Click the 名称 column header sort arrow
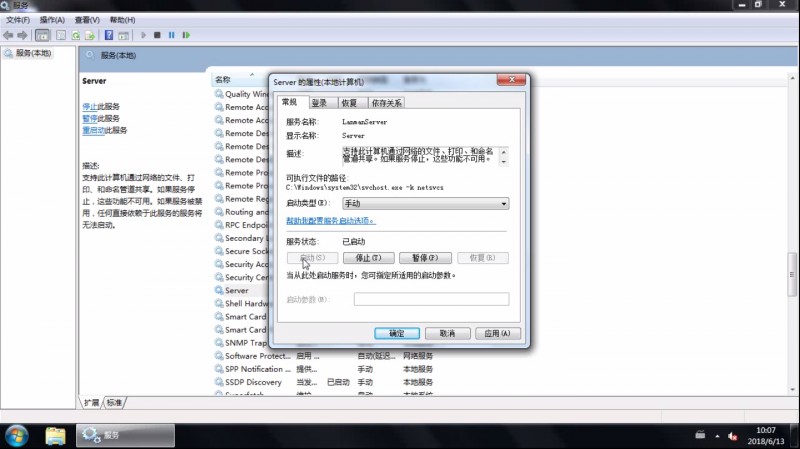 click(252, 75)
